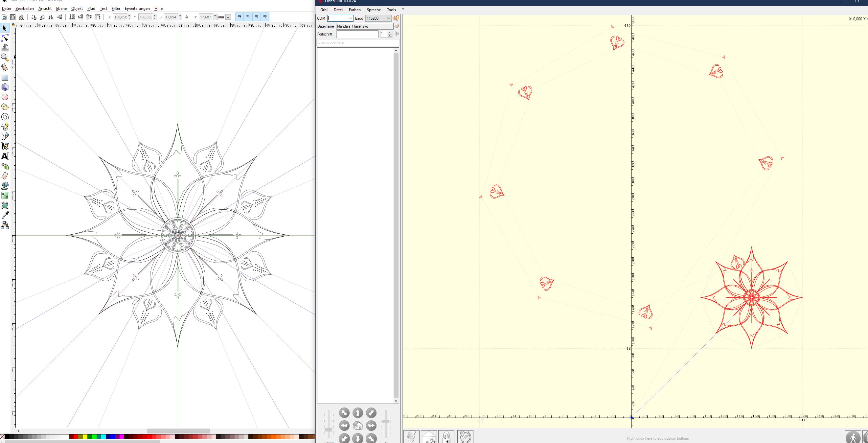Jog laser left with arrow button
The width and height of the screenshot is (868, 443).
[x=344, y=426]
